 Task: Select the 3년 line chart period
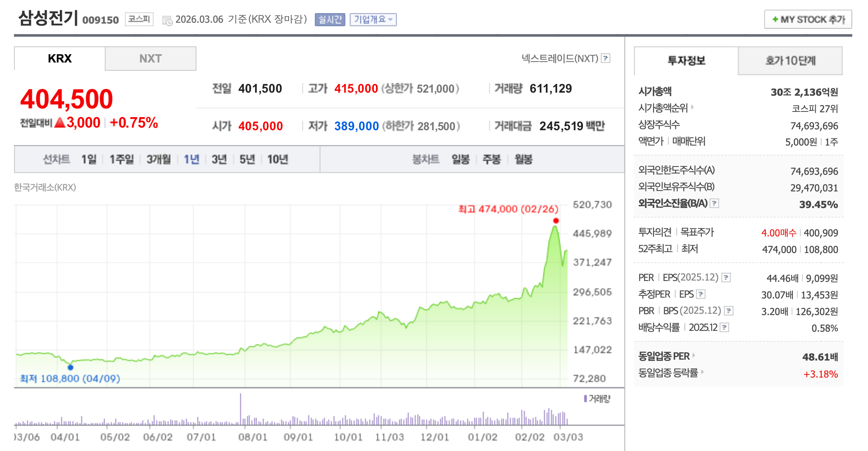click(219, 159)
